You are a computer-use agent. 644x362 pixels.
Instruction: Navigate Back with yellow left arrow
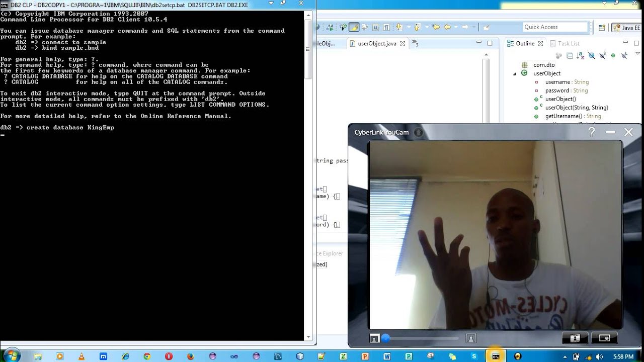coord(447,27)
